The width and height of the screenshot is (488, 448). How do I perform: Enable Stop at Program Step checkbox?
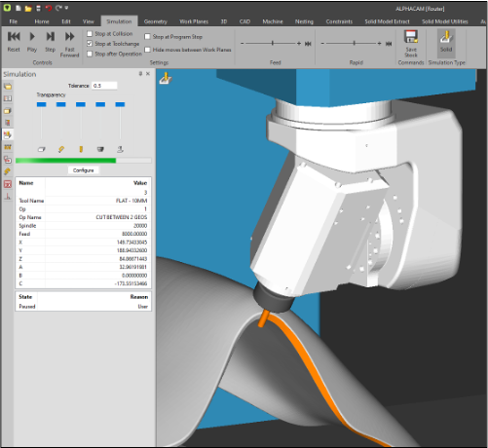pyautogui.click(x=147, y=37)
